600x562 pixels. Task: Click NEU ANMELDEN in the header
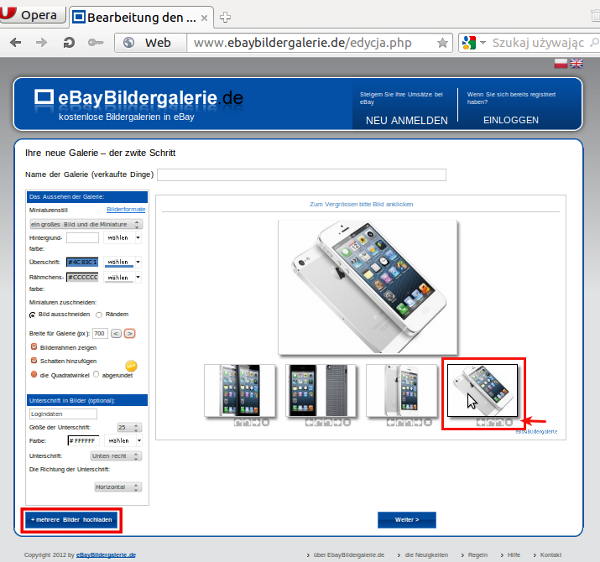tap(407, 121)
